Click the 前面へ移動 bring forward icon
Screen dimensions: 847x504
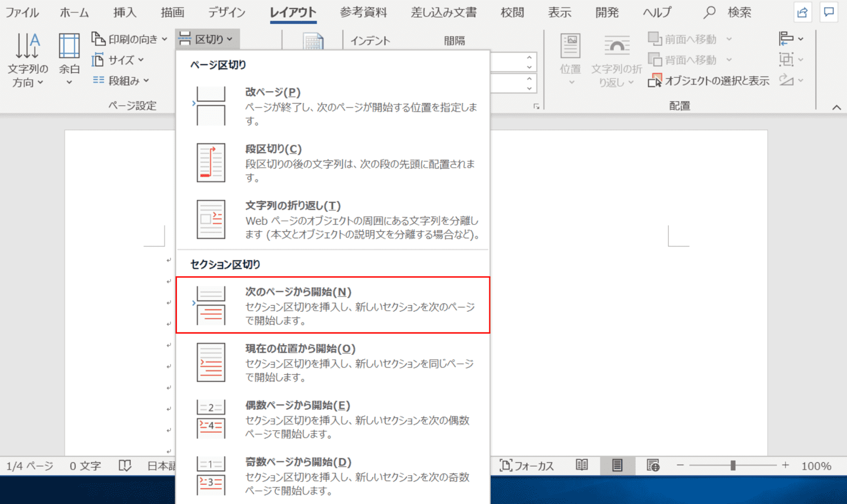tap(655, 39)
